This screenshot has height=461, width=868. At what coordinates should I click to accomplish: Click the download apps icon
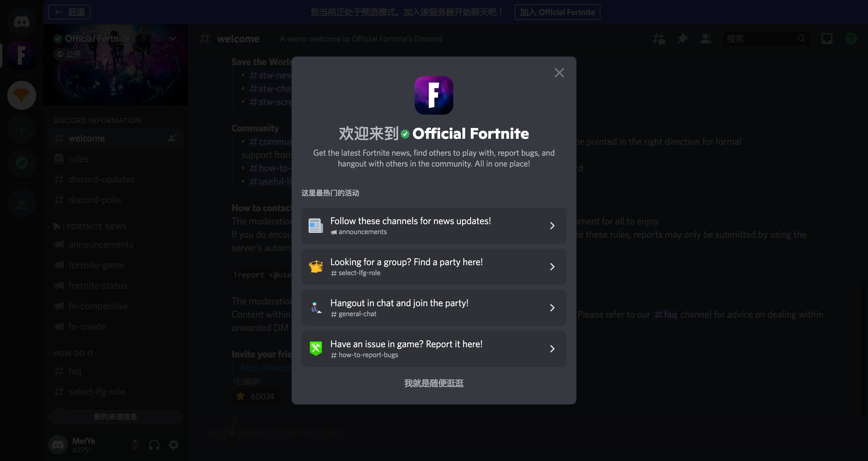[22, 203]
